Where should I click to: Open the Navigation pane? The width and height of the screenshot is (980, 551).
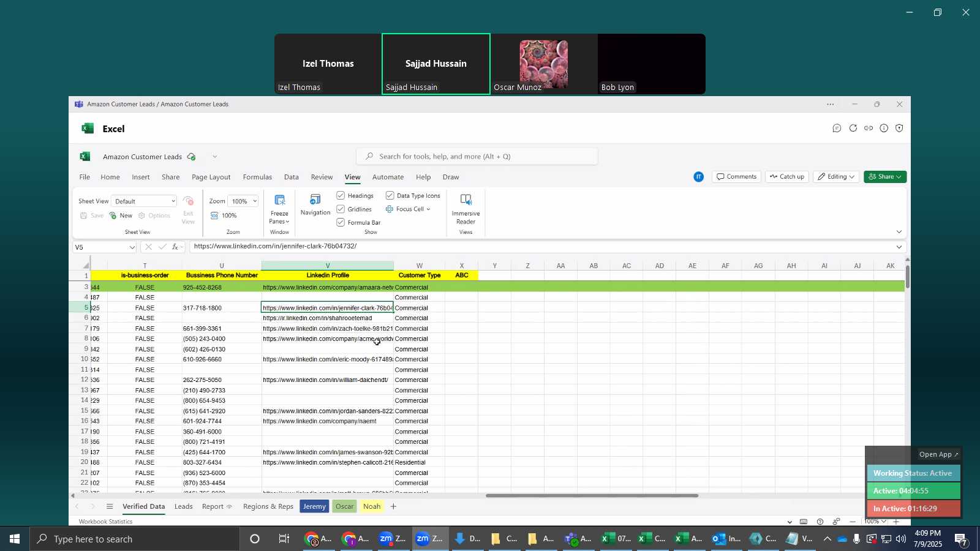pos(315,205)
